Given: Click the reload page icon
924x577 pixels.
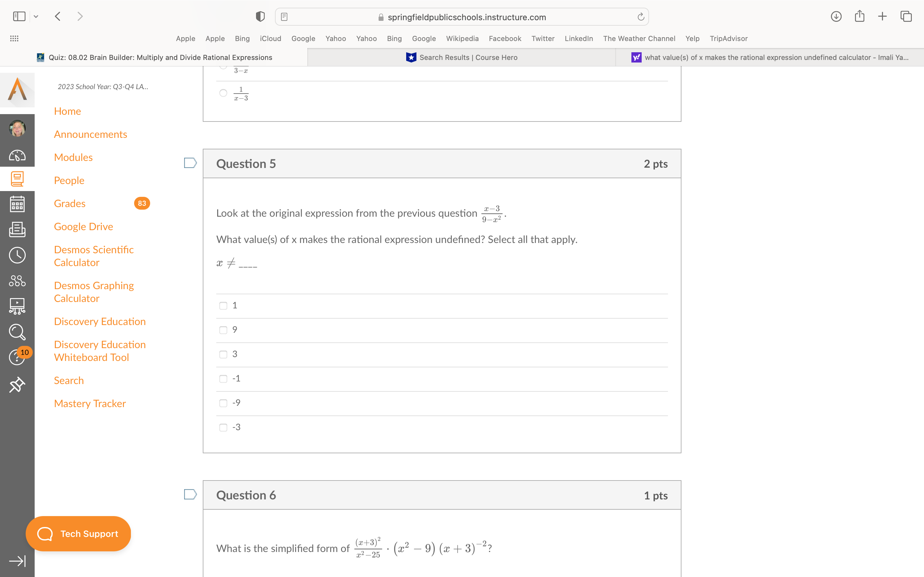Looking at the screenshot, I should 641,17.
